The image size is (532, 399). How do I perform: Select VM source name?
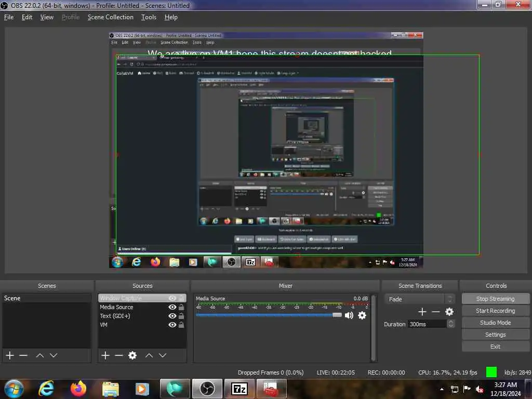pos(103,325)
